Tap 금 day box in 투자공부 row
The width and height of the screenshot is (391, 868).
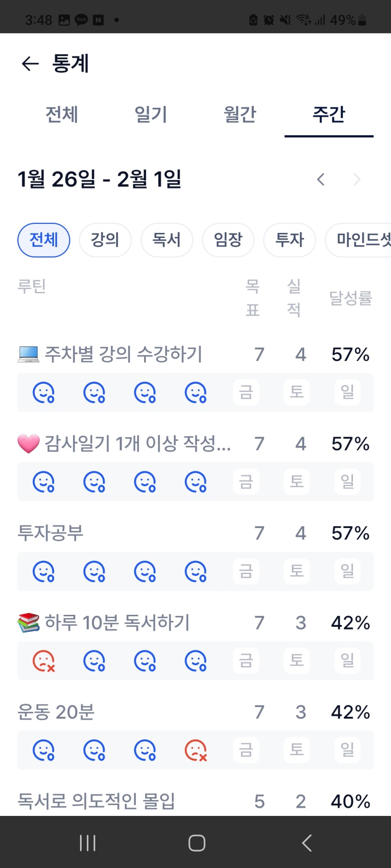click(246, 571)
